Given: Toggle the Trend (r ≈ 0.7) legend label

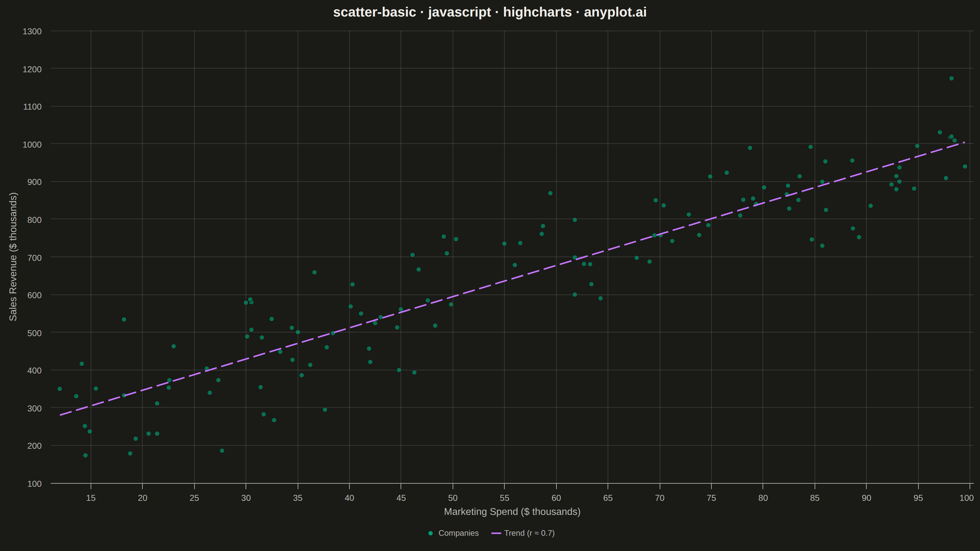Looking at the screenshot, I should click(529, 533).
